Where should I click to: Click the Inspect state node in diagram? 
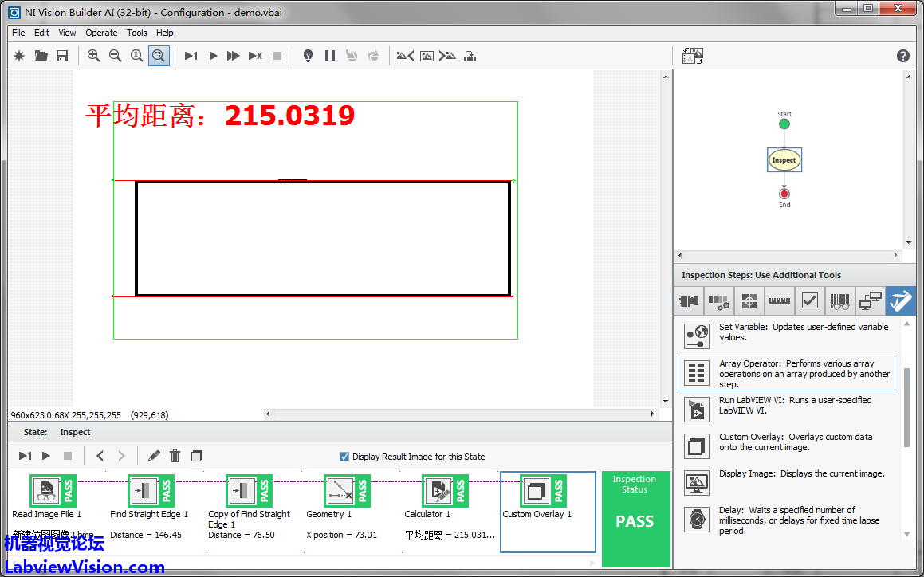point(784,160)
